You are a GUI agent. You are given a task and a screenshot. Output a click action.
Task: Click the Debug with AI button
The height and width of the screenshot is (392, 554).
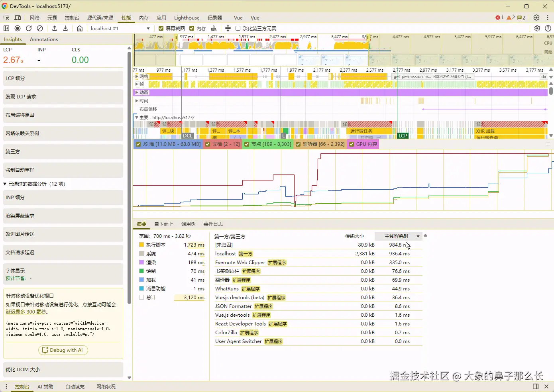click(63, 350)
